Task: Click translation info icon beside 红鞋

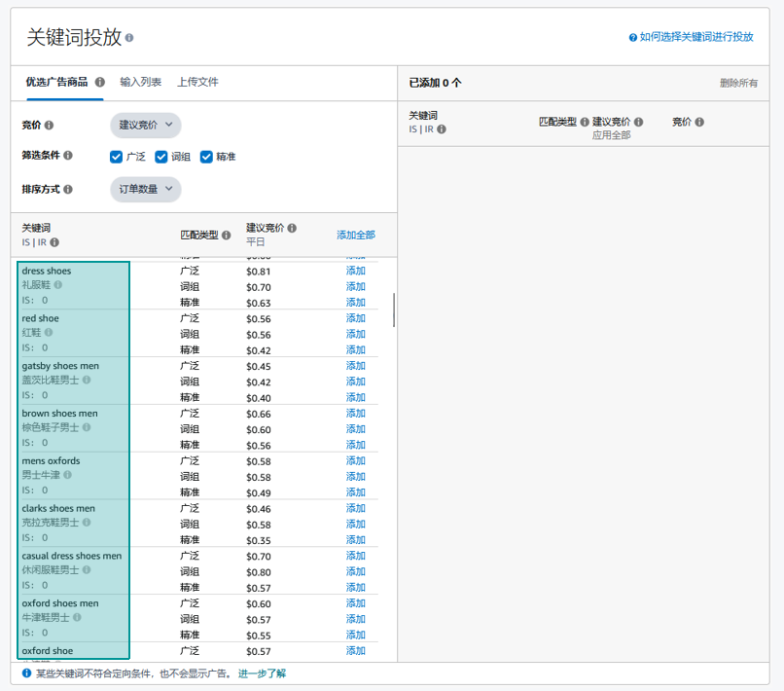Action: point(49,332)
